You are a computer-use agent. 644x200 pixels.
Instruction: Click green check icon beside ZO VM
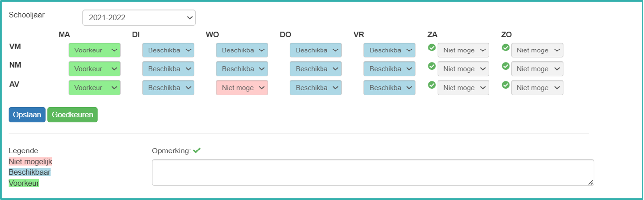coord(506,48)
